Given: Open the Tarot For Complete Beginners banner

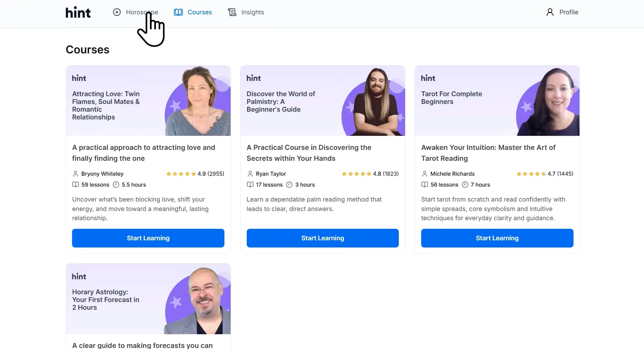Looking at the screenshot, I should [x=497, y=101].
